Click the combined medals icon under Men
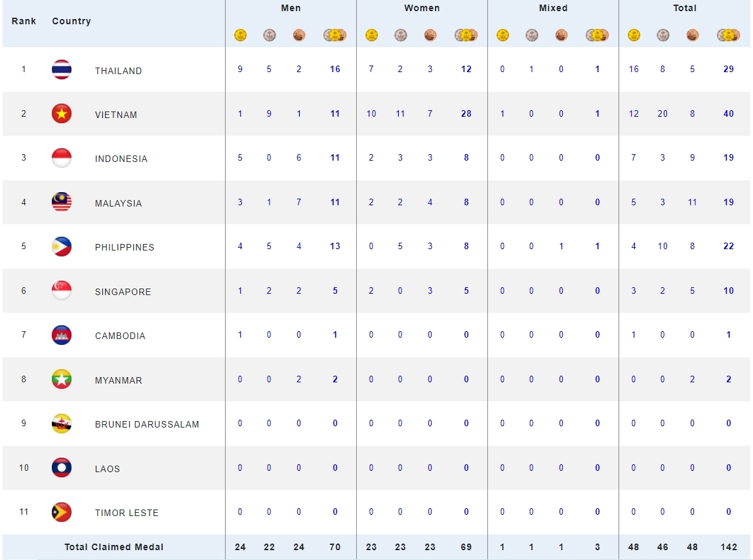Image resolution: width=753 pixels, height=560 pixels. coord(335,35)
